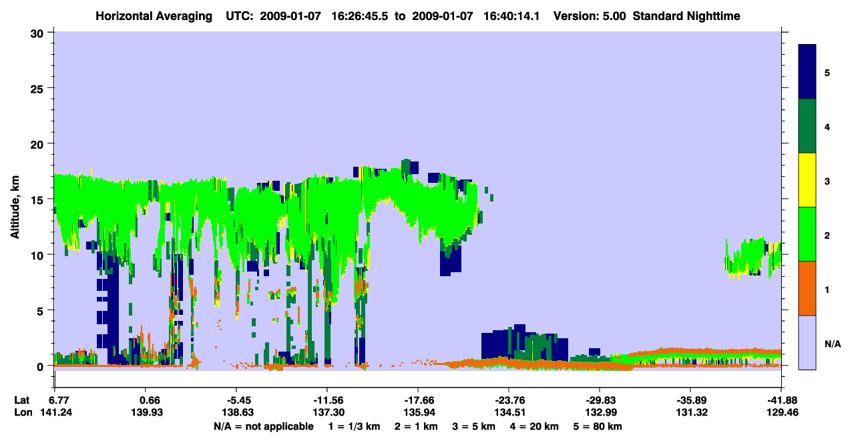Click the navy blue colorbar segment labeled 5
868x445 pixels.
[x=807, y=71]
